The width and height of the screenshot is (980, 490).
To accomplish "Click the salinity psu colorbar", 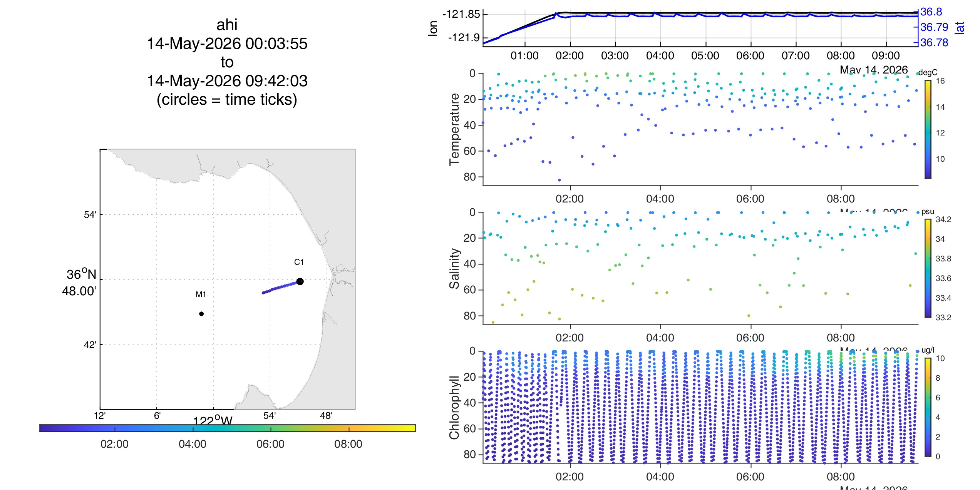I will [928, 268].
